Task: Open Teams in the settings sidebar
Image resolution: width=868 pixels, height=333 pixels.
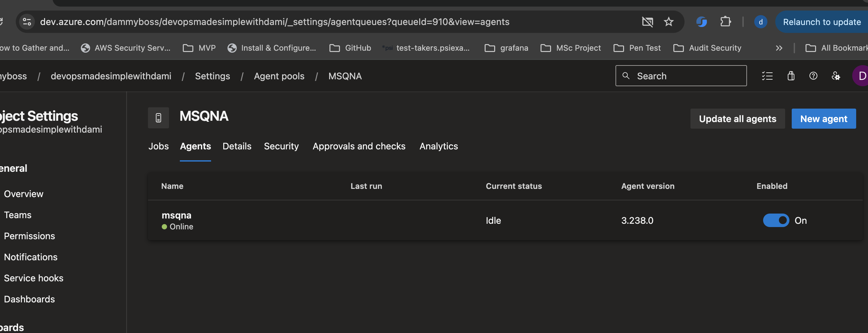Action: [x=17, y=215]
